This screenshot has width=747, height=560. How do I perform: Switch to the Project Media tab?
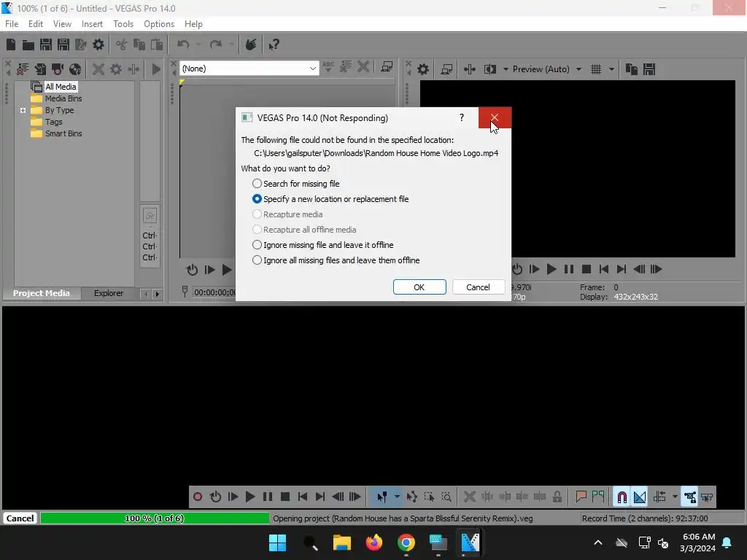pos(41,293)
